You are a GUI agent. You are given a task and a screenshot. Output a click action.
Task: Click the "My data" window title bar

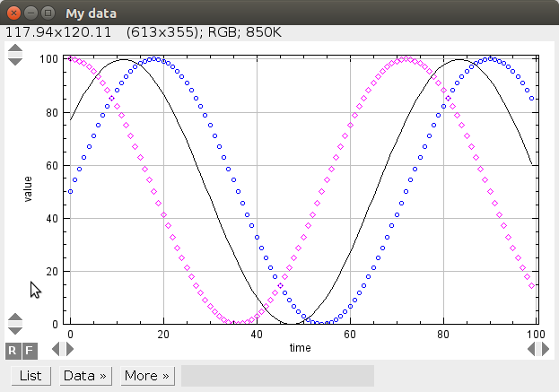269,13
